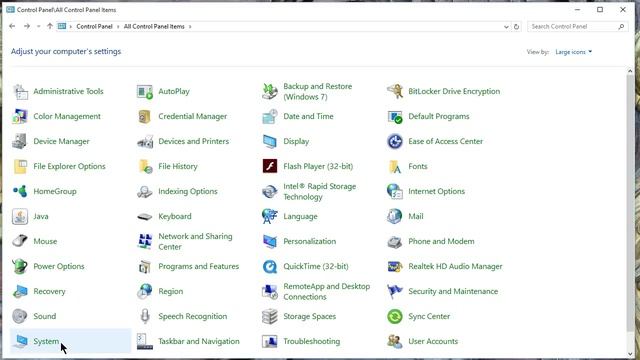Click the File History icon
640x360 pixels.
click(145, 166)
